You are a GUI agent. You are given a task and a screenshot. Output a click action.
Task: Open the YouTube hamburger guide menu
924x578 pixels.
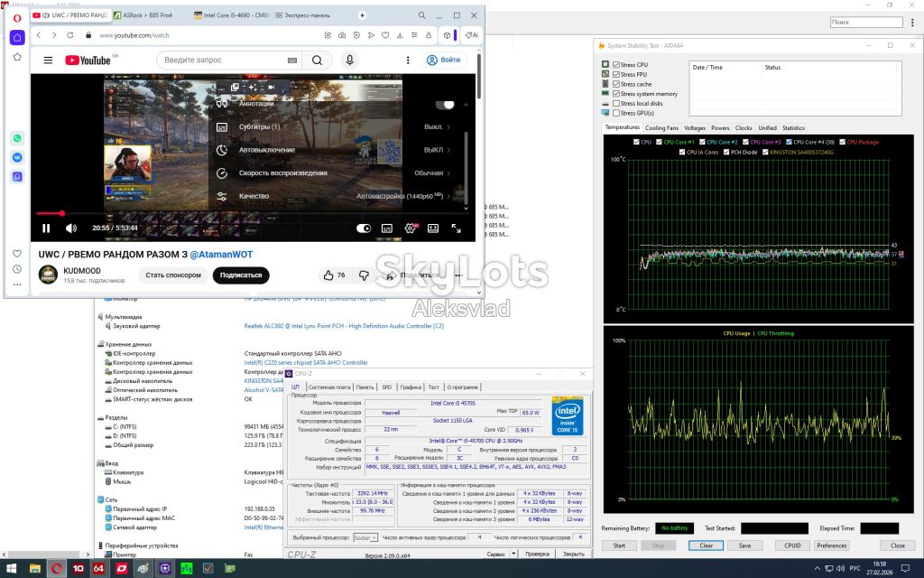click(49, 60)
